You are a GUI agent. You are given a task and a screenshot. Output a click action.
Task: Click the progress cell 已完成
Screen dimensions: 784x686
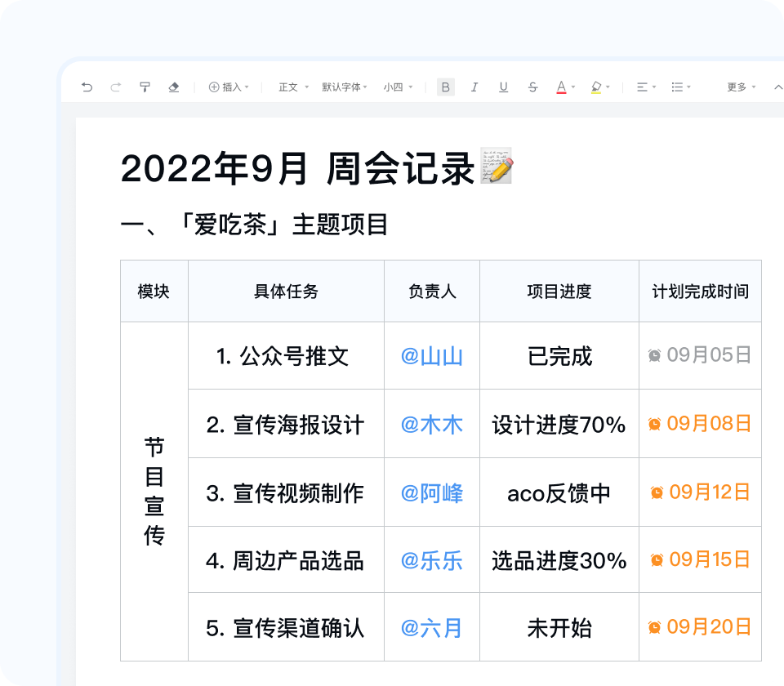coord(559,357)
